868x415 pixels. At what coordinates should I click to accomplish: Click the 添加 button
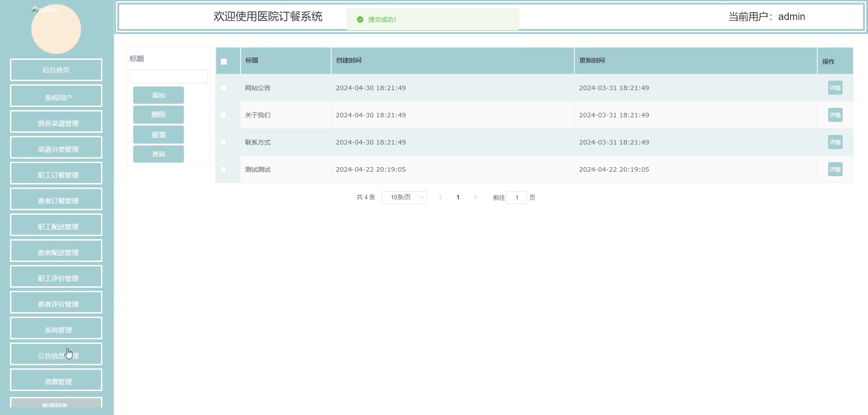click(159, 95)
